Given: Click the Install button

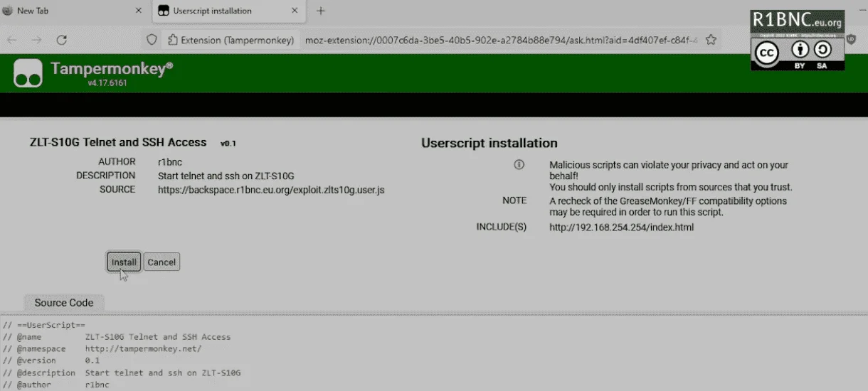Looking at the screenshot, I should (x=124, y=262).
